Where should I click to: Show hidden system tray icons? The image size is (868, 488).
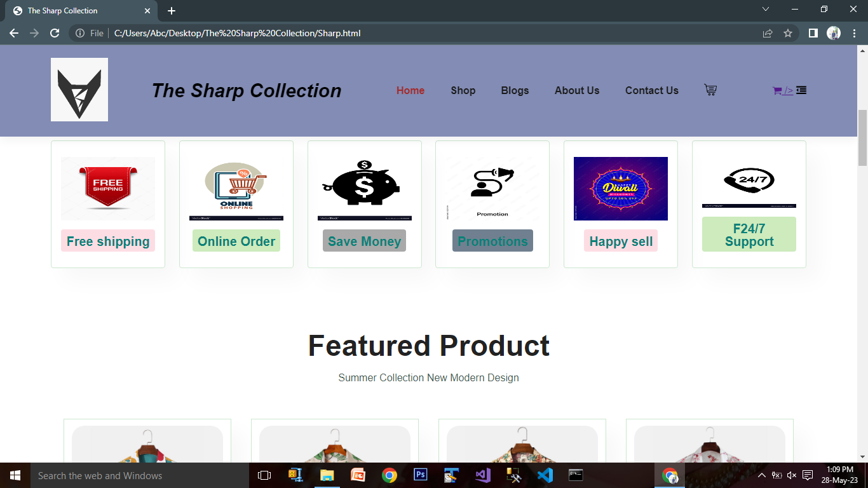tap(762, 475)
